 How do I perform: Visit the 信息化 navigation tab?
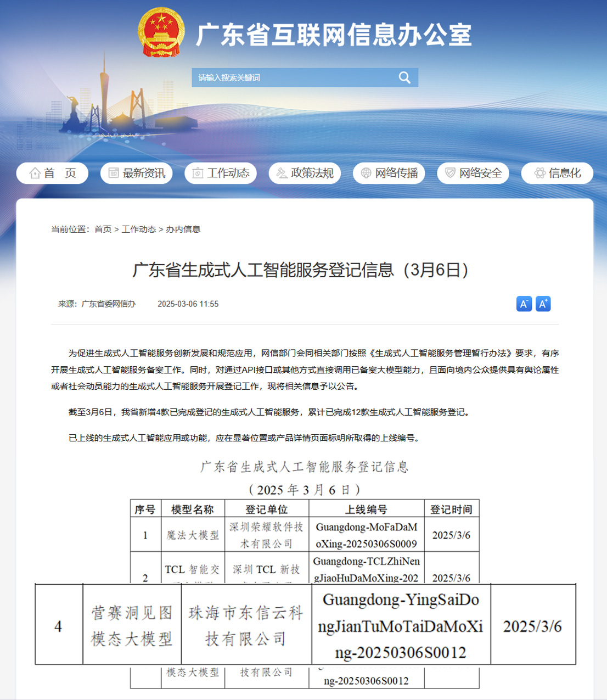tap(557, 173)
